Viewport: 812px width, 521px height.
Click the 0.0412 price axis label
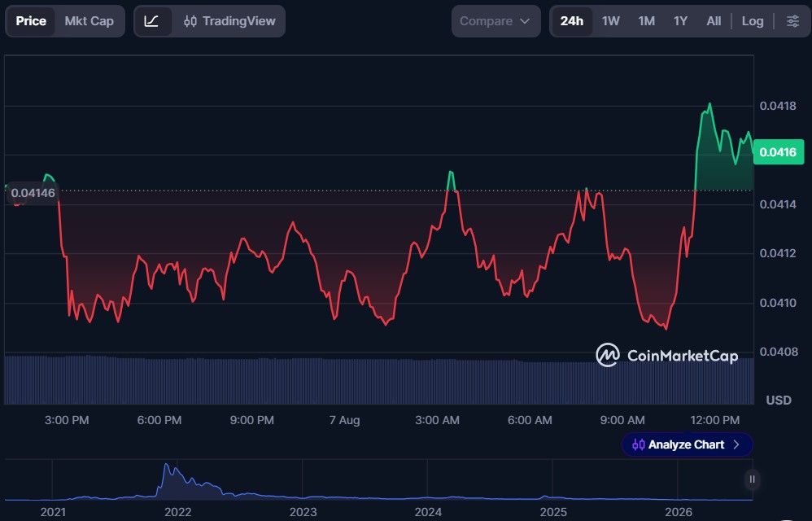pyautogui.click(x=778, y=253)
